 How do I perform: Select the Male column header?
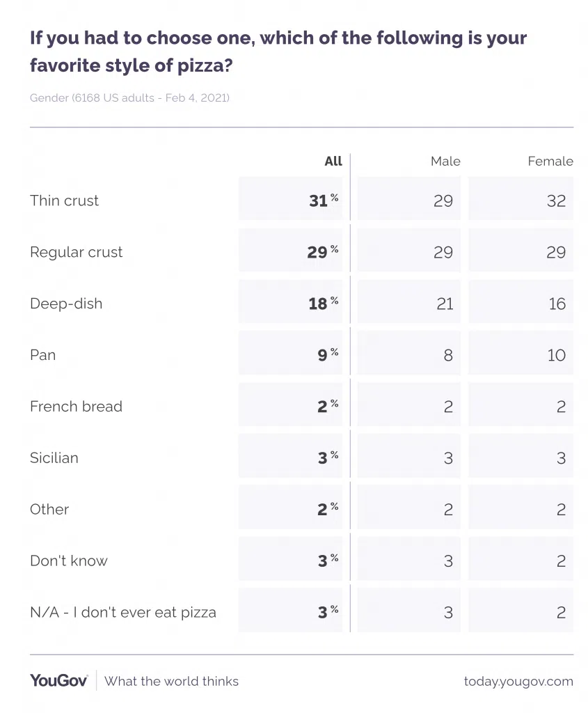click(445, 162)
